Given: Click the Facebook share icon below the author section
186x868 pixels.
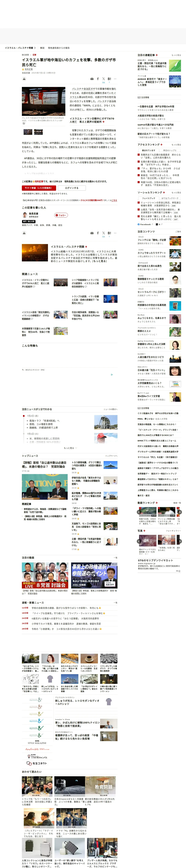Looking at the screenshot, I should (98, 233).
